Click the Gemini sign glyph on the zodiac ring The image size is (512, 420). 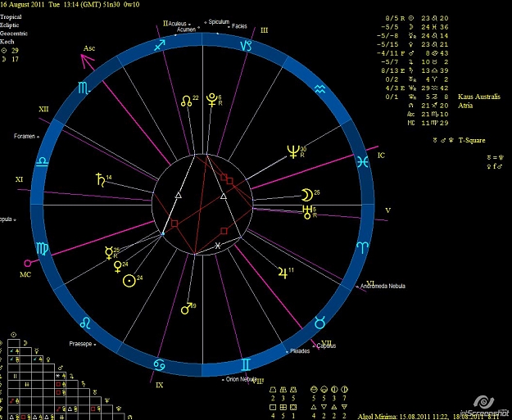point(247,365)
